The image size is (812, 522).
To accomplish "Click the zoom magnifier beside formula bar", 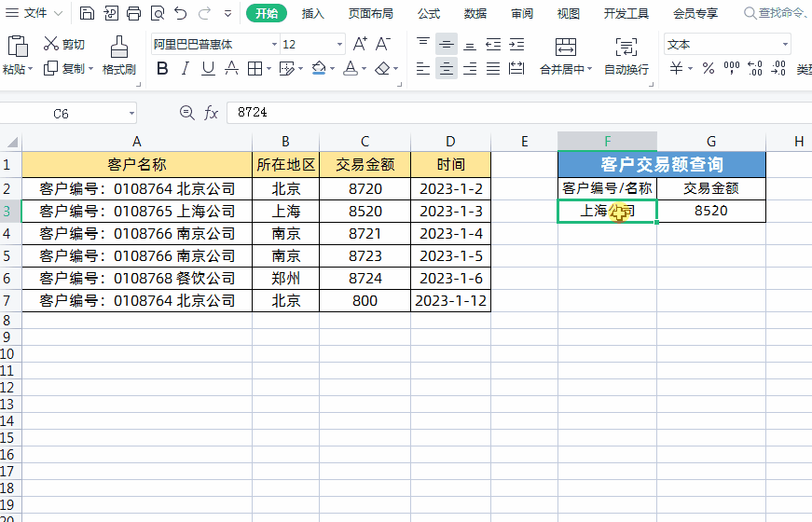I will pos(187,113).
